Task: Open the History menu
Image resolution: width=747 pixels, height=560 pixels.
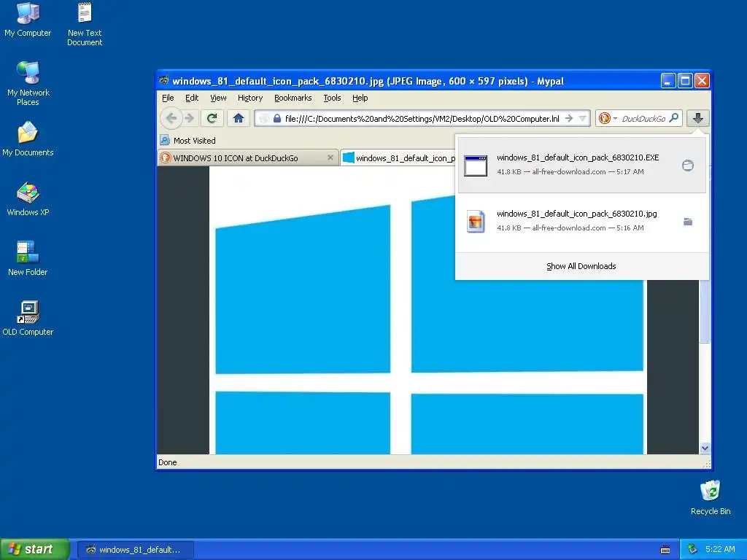Action: click(x=250, y=98)
